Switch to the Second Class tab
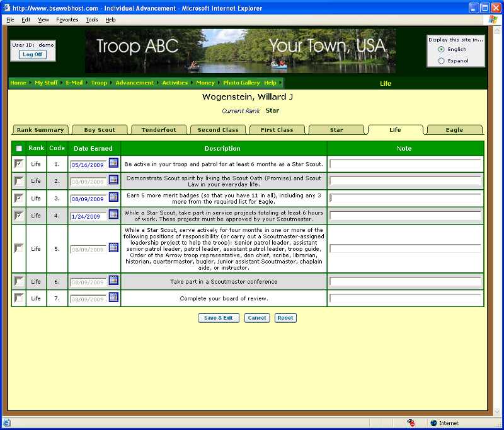This screenshot has width=504, height=430. [x=218, y=130]
